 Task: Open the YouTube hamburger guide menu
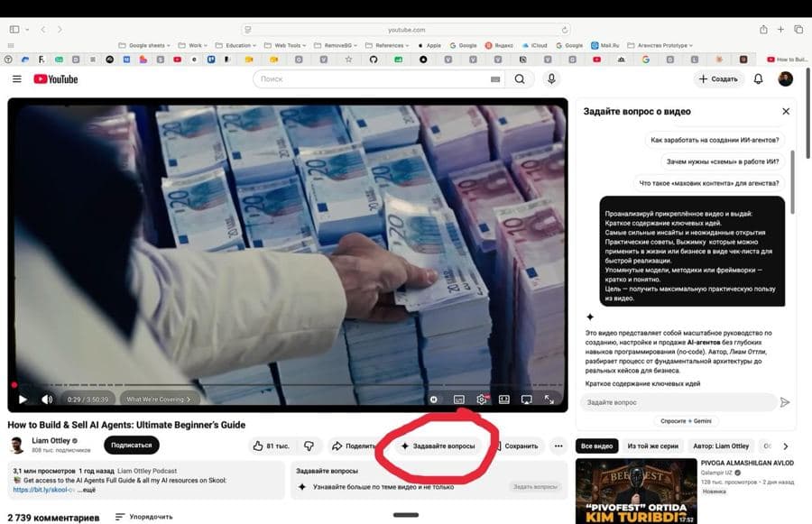pyautogui.click(x=17, y=79)
